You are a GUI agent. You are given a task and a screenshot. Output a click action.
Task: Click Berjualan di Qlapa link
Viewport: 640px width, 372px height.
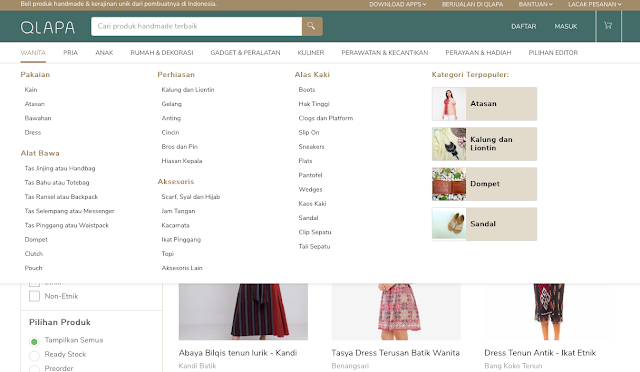point(472,4)
